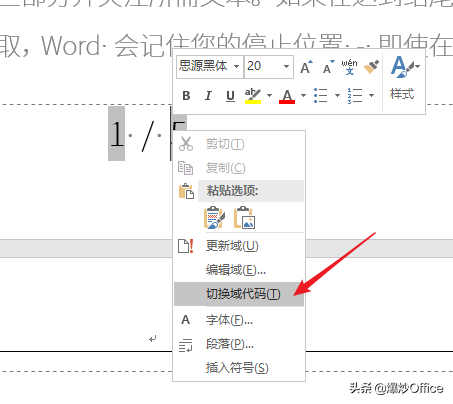This screenshot has width=453, height=404.
Task: Open the phonetic guide (wén) tool
Action: point(349,67)
